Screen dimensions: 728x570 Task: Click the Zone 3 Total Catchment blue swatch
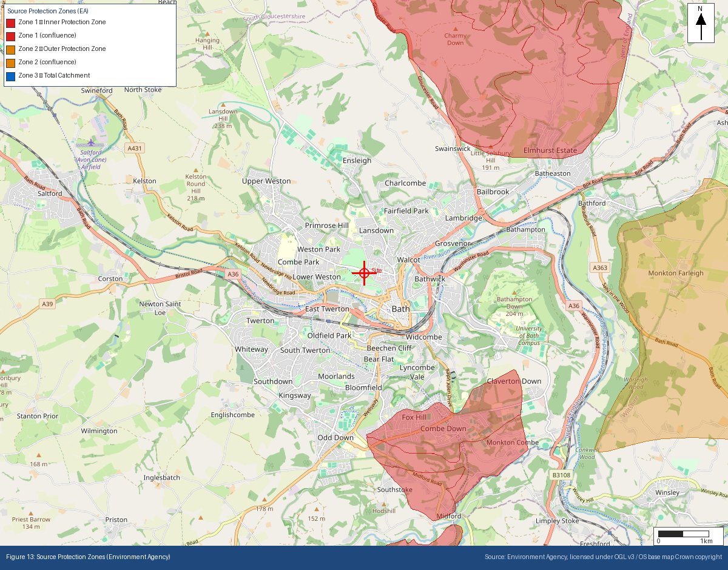tap(10, 76)
